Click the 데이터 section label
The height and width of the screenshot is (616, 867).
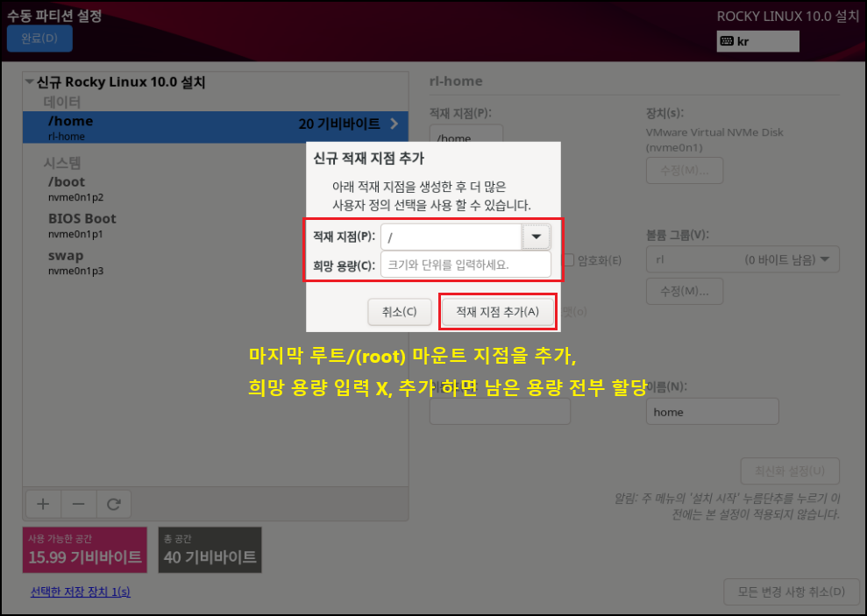[62, 102]
